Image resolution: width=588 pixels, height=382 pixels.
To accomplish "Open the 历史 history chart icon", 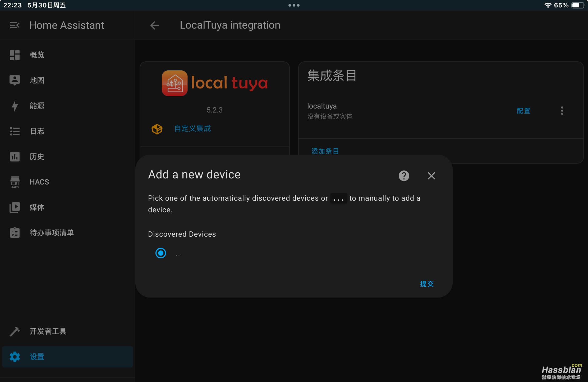I will (15, 156).
